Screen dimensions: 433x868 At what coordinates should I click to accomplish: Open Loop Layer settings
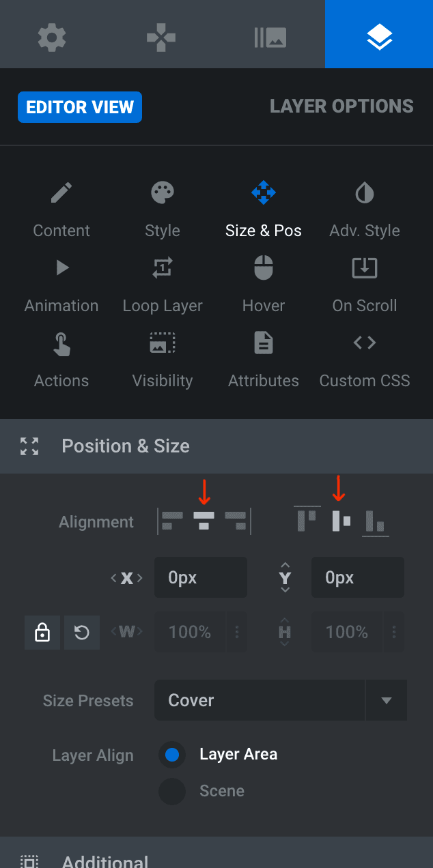pyautogui.click(x=163, y=285)
